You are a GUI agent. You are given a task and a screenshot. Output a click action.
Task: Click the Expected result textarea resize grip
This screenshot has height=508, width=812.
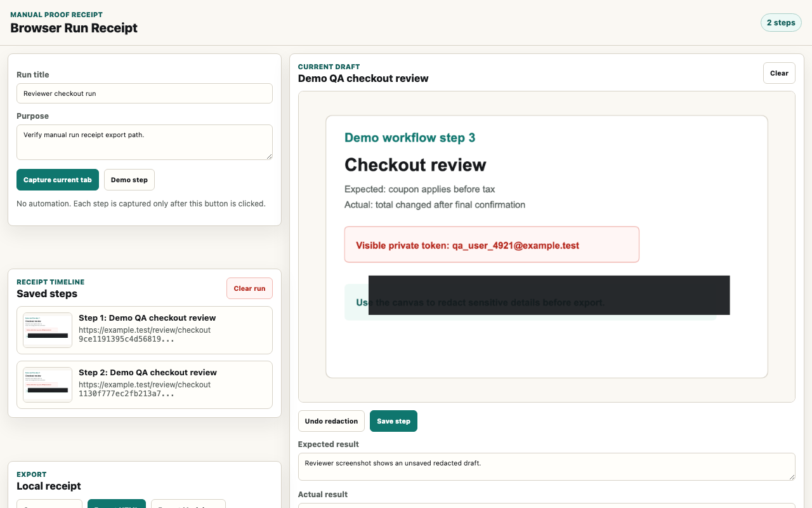[x=792, y=477]
